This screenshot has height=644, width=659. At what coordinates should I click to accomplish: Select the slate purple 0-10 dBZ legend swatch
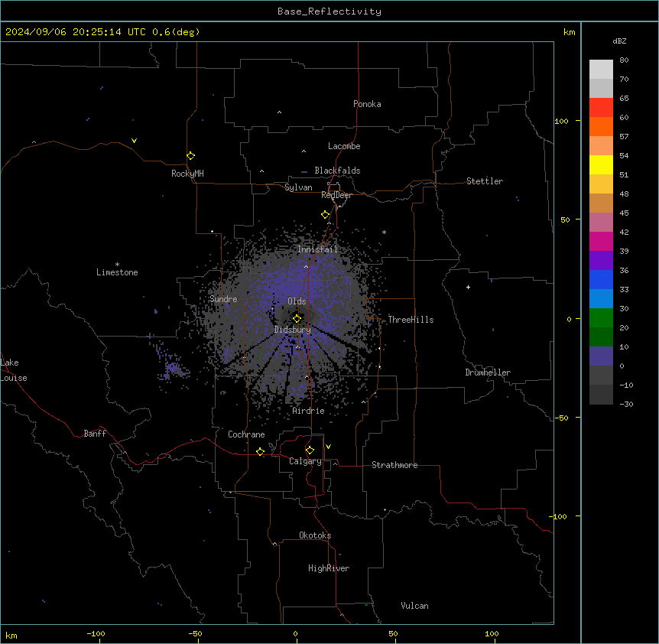point(601,356)
